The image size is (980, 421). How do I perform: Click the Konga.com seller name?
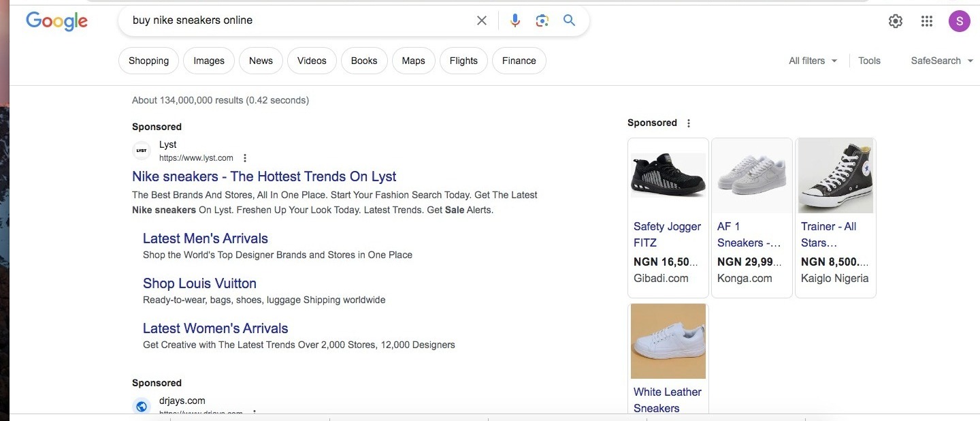(745, 278)
